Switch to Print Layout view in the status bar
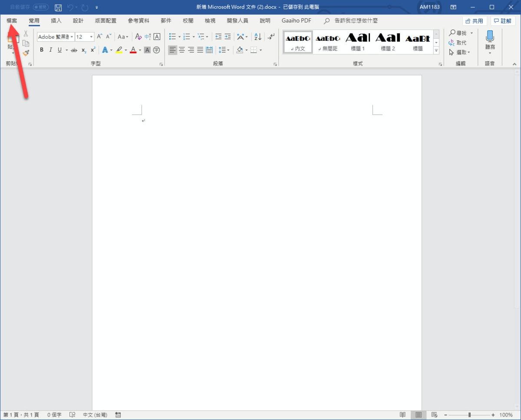Screen dimensions: 521x420 (x=419, y=415)
